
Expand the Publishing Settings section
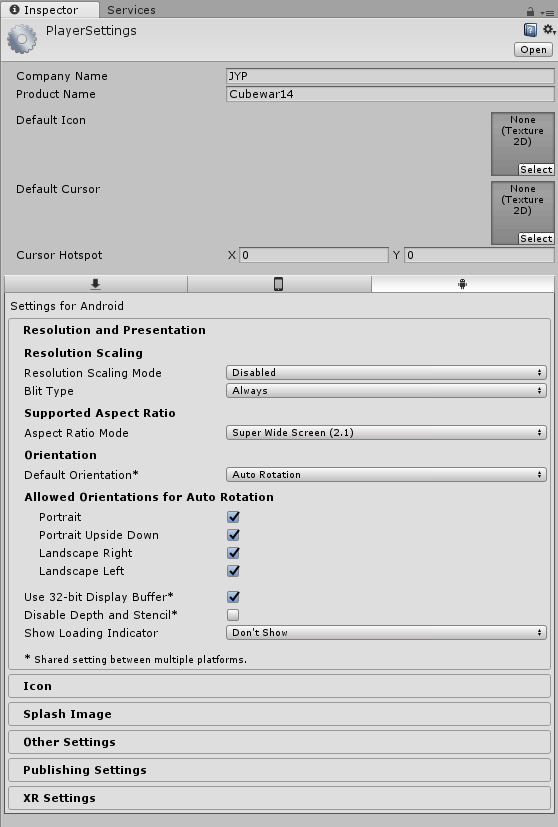(x=280, y=770)
